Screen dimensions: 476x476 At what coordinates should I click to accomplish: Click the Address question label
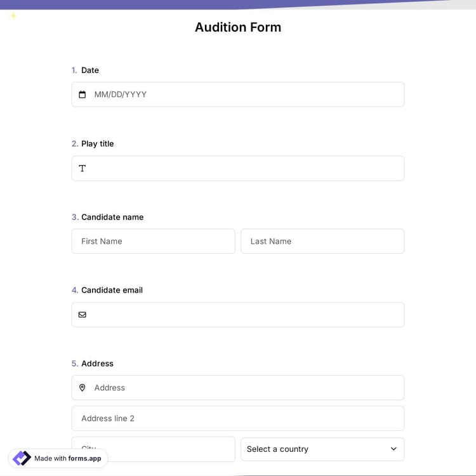coord(97,364)
